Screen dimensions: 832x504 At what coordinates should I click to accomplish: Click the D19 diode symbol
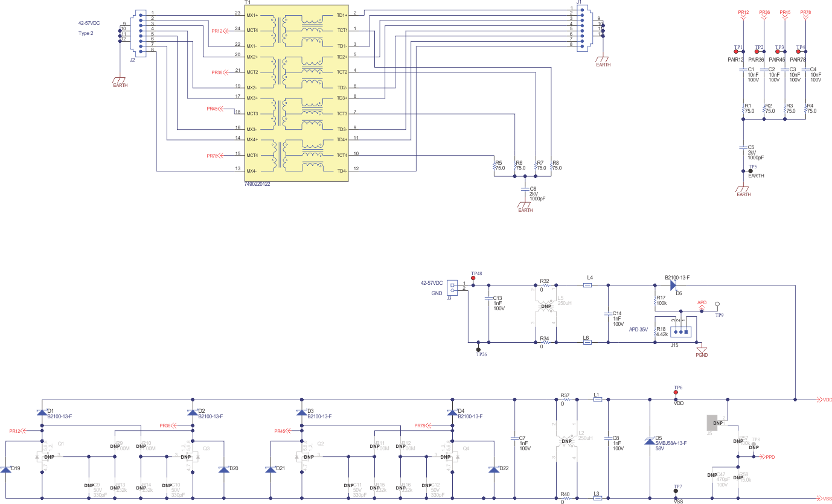5,469
